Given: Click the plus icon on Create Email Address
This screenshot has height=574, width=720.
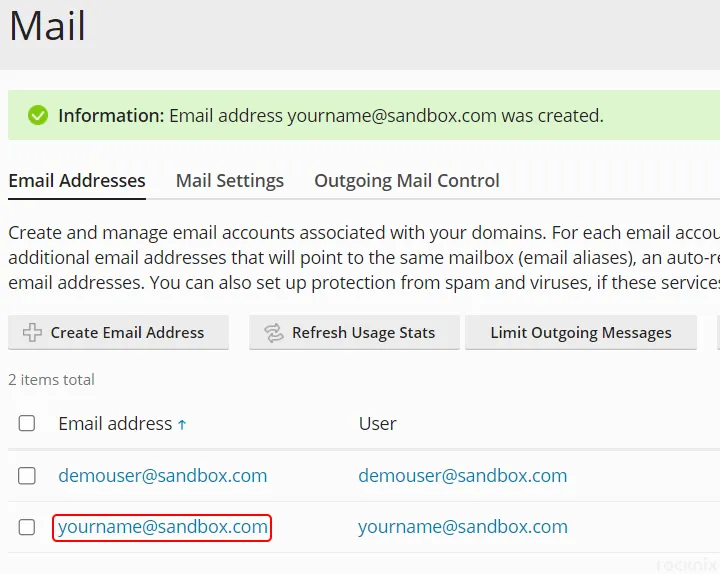Looking at the screenshot, I should [32, 332].
